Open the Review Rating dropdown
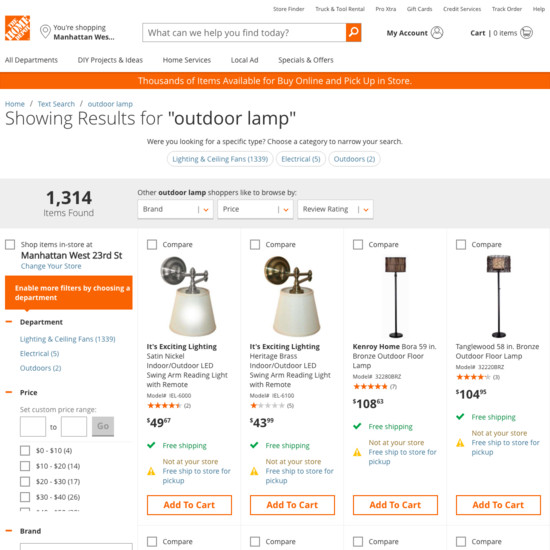Image resolution: width=550 pixels, height=550 pixels. [x=335, y=209]
